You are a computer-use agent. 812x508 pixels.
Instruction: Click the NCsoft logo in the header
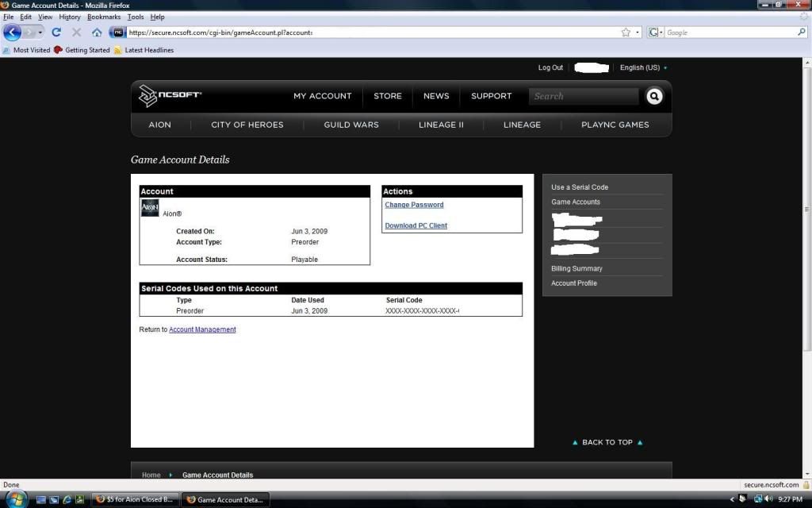coord(170,96)
